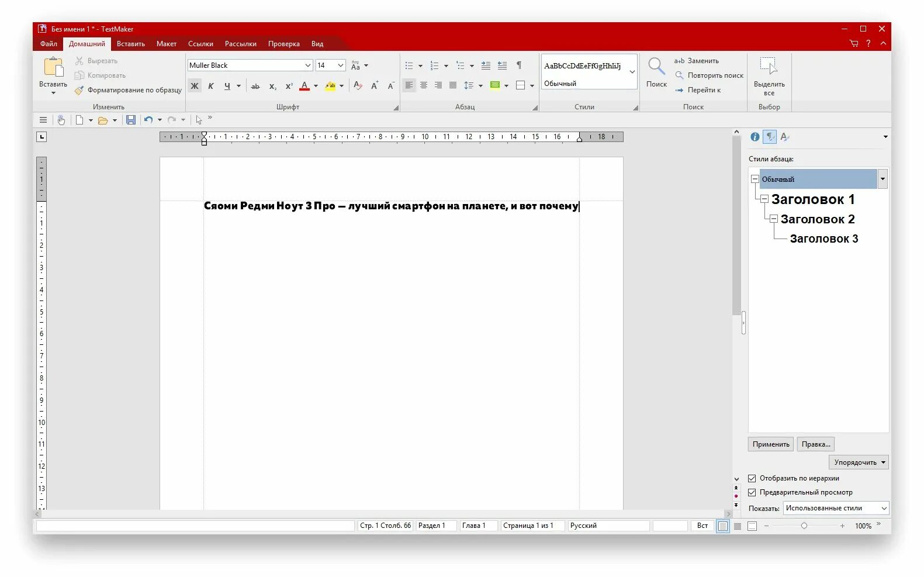Apply strikethrough formatting
The height and width of the screenshot is (577, 924).
(255, 86)
